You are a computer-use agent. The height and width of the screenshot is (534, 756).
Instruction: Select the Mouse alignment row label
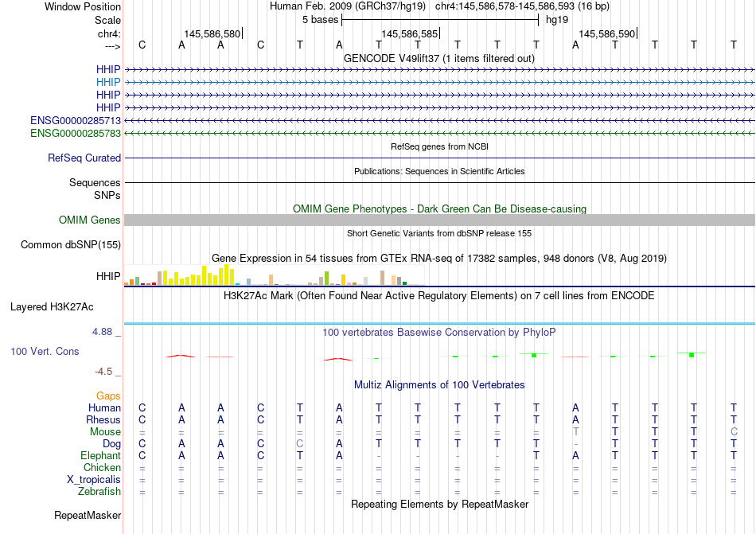point(105,432)
